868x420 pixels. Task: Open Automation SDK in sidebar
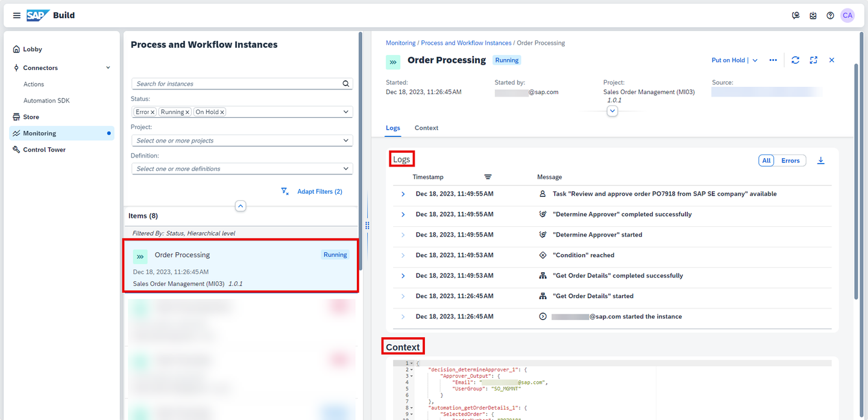(x=46, y=101)
